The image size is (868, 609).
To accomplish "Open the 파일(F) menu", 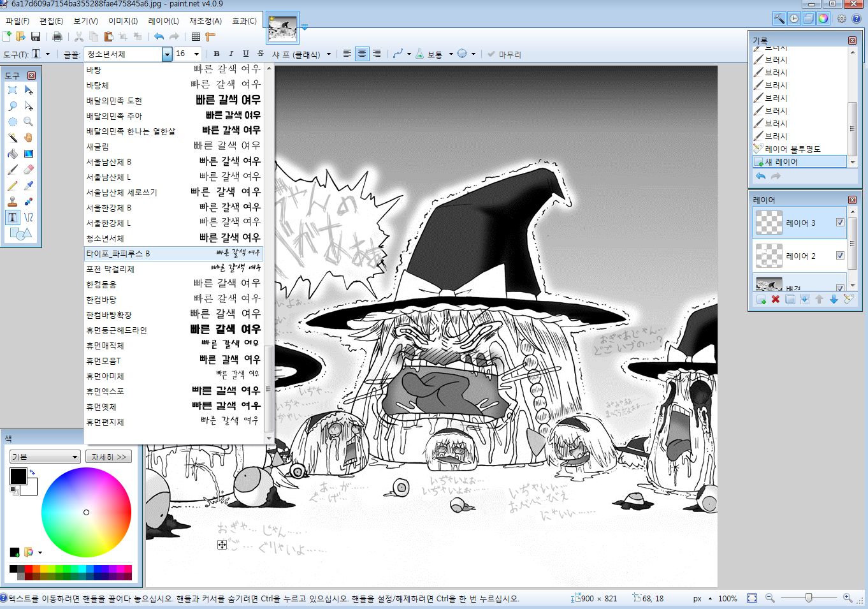I will pos(17,21).
